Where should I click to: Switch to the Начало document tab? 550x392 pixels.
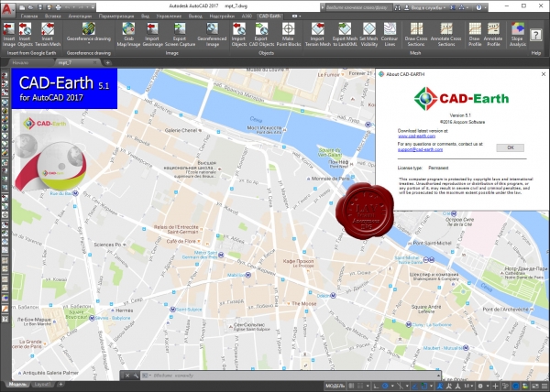coord(20,62)
